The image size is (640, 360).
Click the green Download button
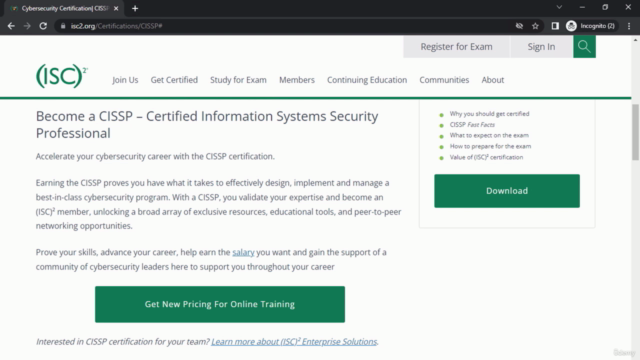(x=507, y=191)
